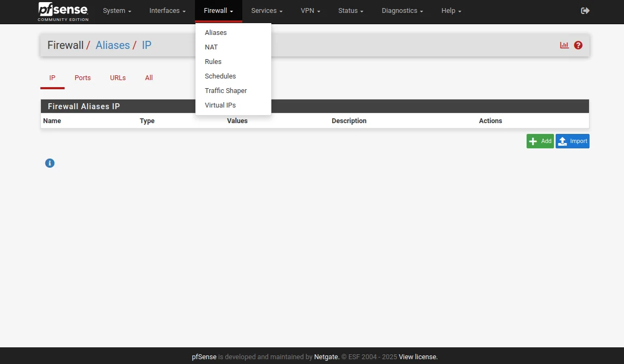The image size is (624, 364).
Task: Click the green Add alias button
Action: click(540, 141)
